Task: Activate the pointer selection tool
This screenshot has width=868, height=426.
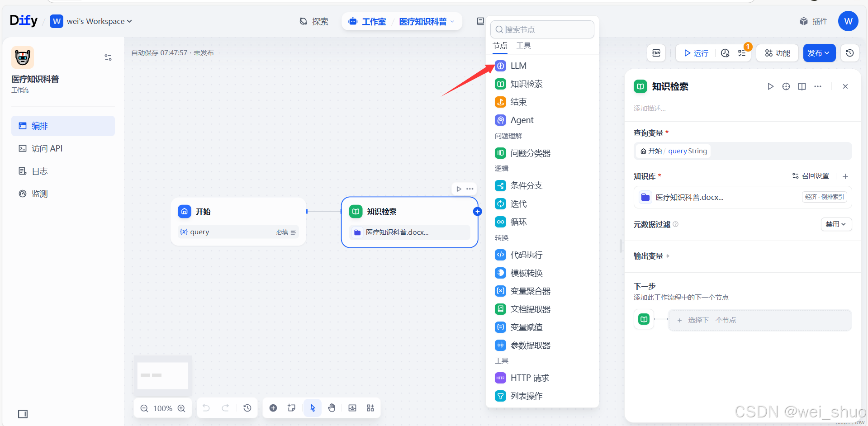Action: pos(312,407)
